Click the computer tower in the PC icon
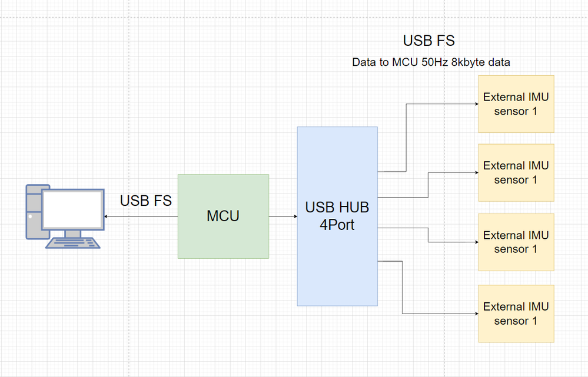 point(34,211)
